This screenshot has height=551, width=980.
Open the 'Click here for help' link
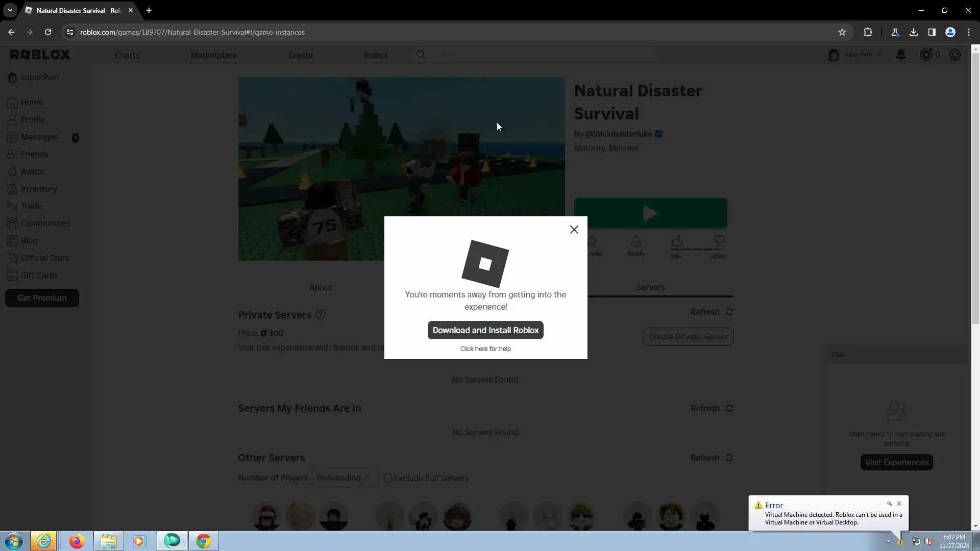(x=485, y=349)
